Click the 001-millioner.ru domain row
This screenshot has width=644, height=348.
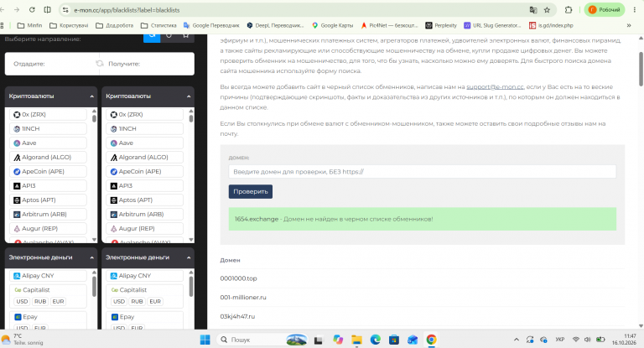coord(423,298)
